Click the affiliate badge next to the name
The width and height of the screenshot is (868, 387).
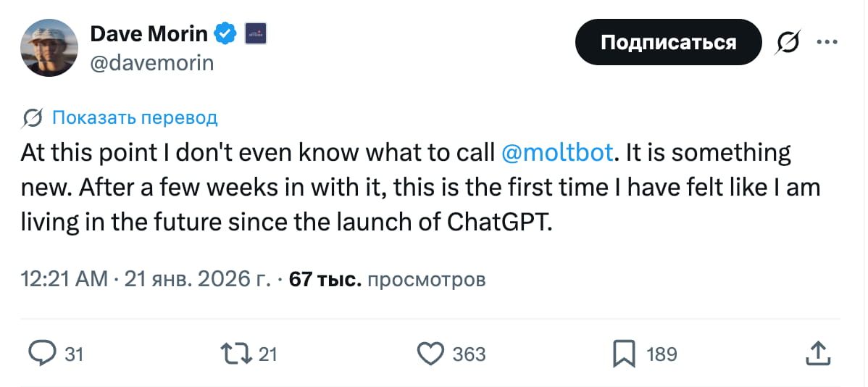click(256, 33)
